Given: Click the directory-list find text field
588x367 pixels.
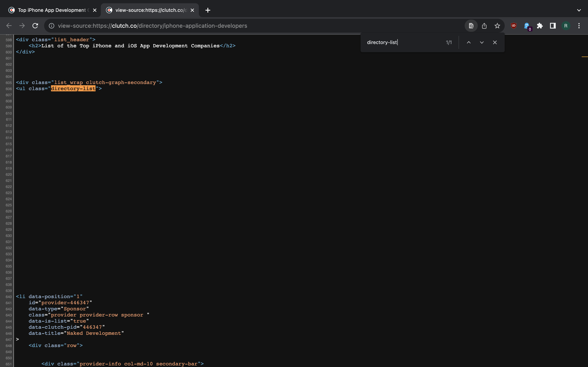Looking at the screenshot, I should tap(403, 42).
